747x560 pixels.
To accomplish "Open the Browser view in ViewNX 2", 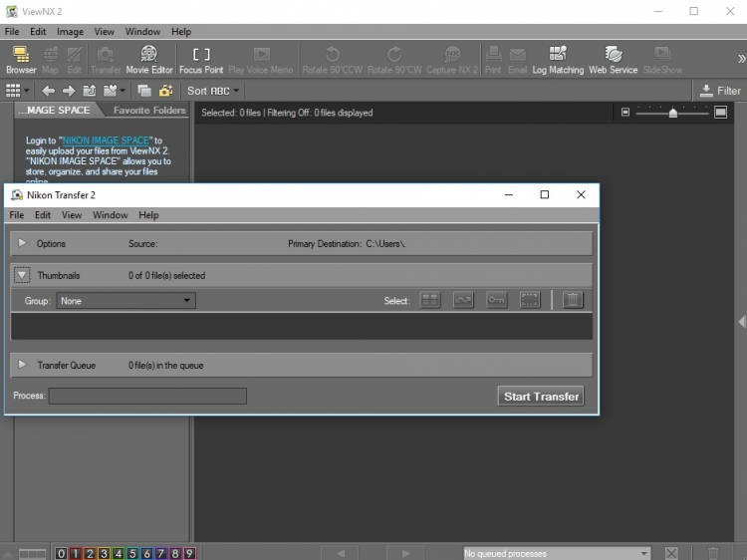I will pos(21,60).
